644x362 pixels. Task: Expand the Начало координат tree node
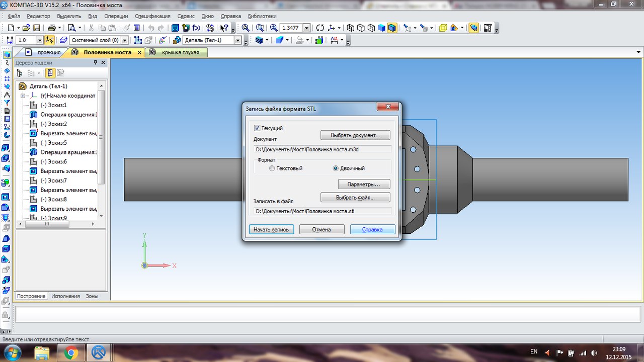(23, 96)
